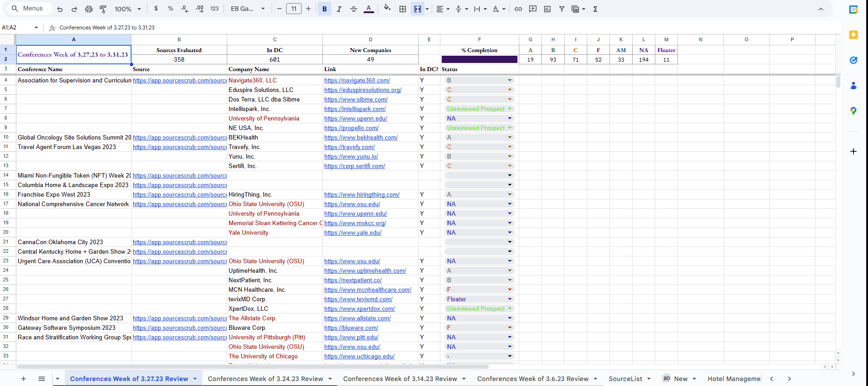Open more number formats 123 button
The width and height of the screenshot is (868, 386).
coord(215,9)
